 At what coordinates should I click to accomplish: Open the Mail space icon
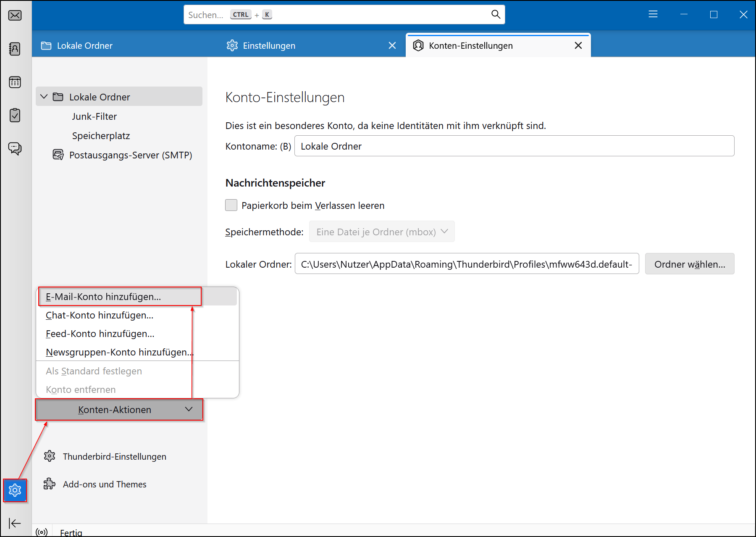15,16
